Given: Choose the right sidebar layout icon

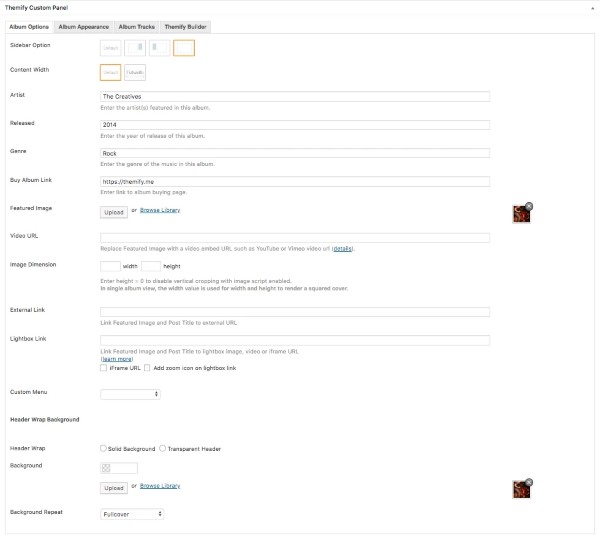Looking at the screenshot, I should click(x=135, y=47).
